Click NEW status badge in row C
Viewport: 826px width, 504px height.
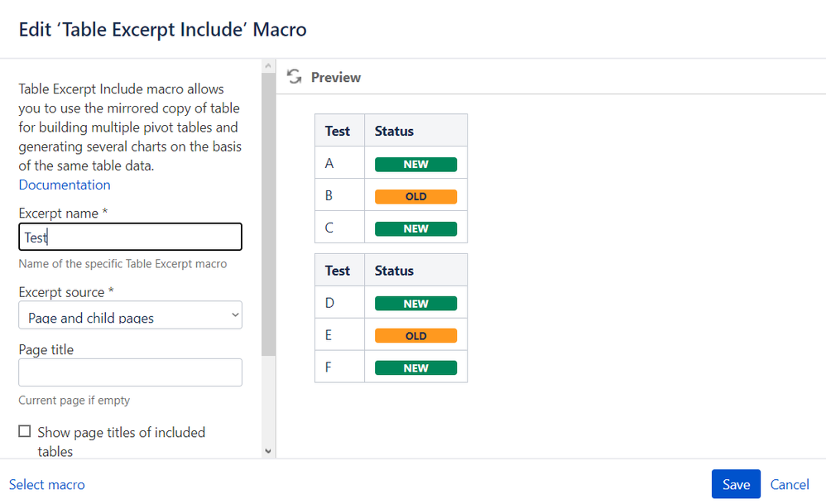(415, 228)
